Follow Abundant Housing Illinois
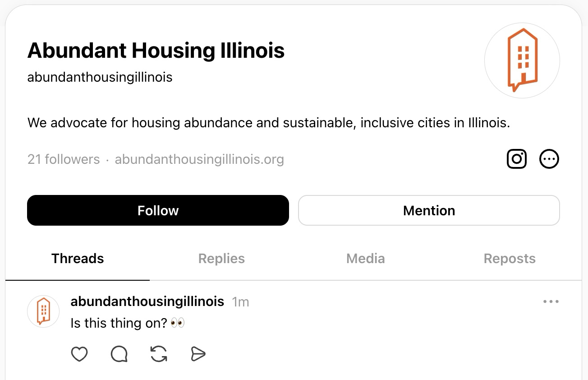This screenshot has width=588, height=380. point(158,210)
